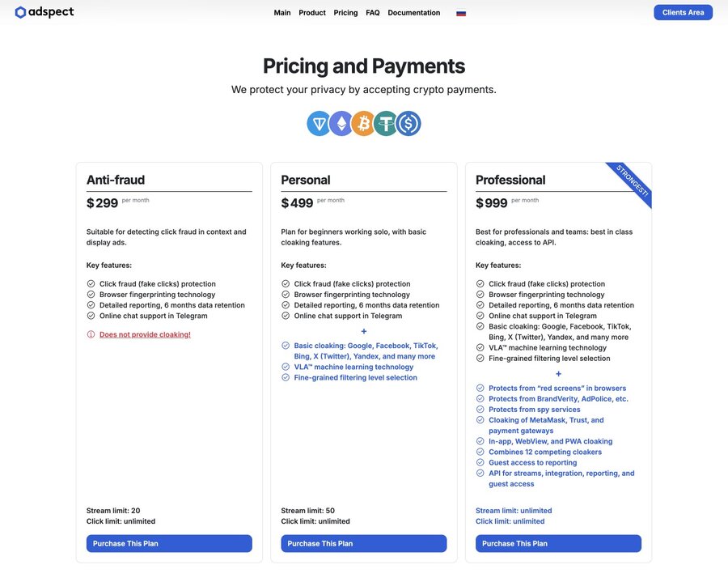Go to the FAQ page
The image size is (728, 582).
372,13
